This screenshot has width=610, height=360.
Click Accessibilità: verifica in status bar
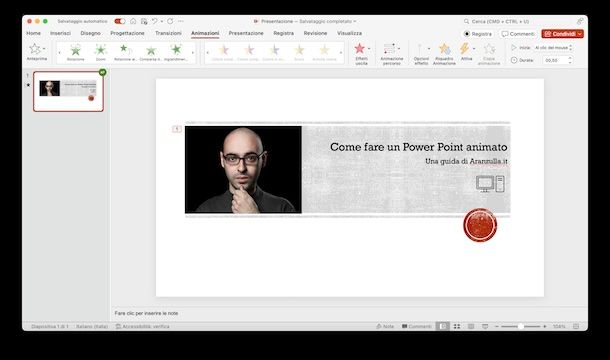pos(142,326)
